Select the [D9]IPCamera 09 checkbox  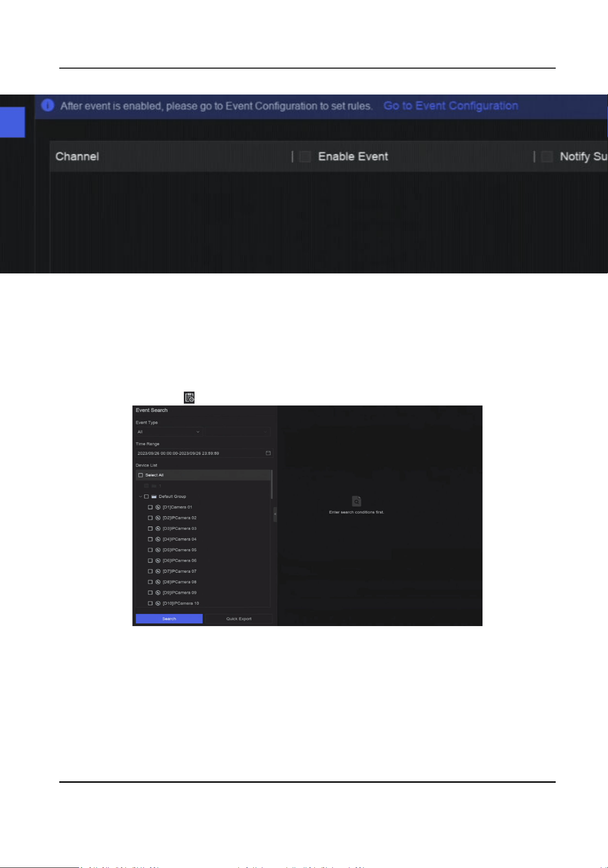pyautogui.click(x=150, y=592)
